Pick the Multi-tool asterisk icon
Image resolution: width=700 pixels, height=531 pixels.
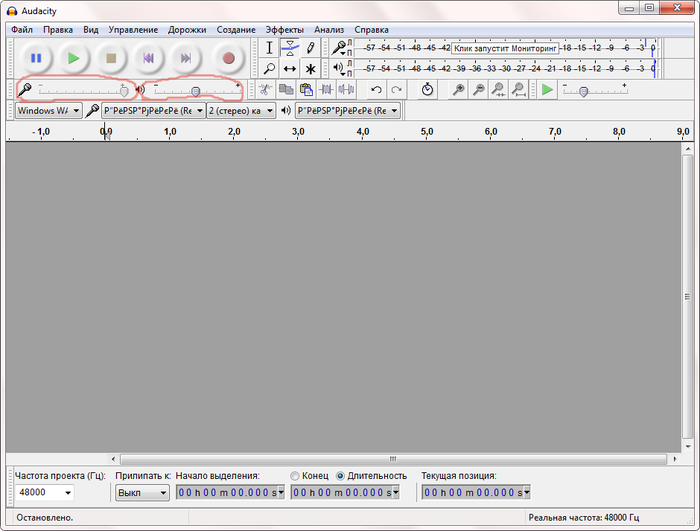311,69
